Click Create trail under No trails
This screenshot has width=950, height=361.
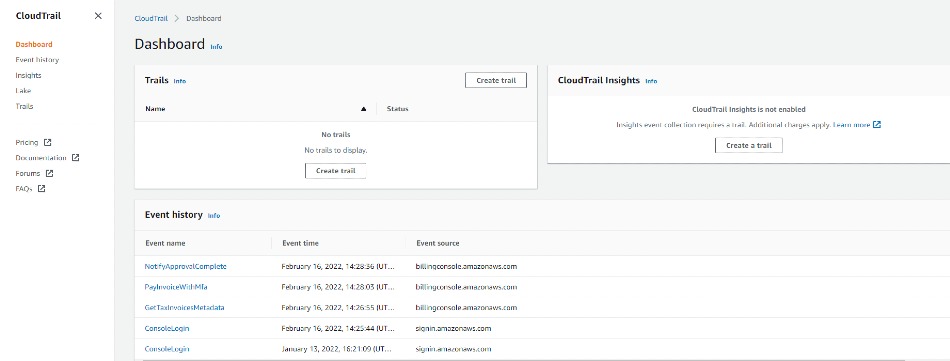click(335, 171)
